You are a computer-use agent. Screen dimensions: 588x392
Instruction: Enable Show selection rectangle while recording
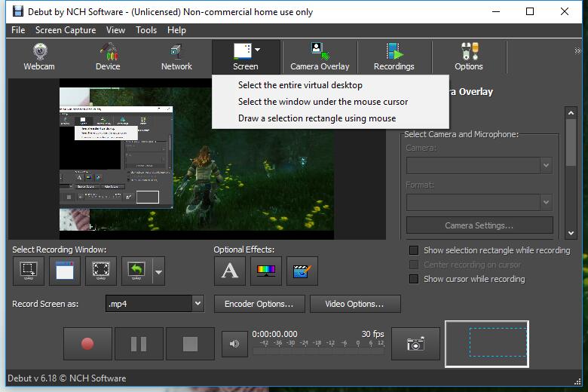coord(413,250)
